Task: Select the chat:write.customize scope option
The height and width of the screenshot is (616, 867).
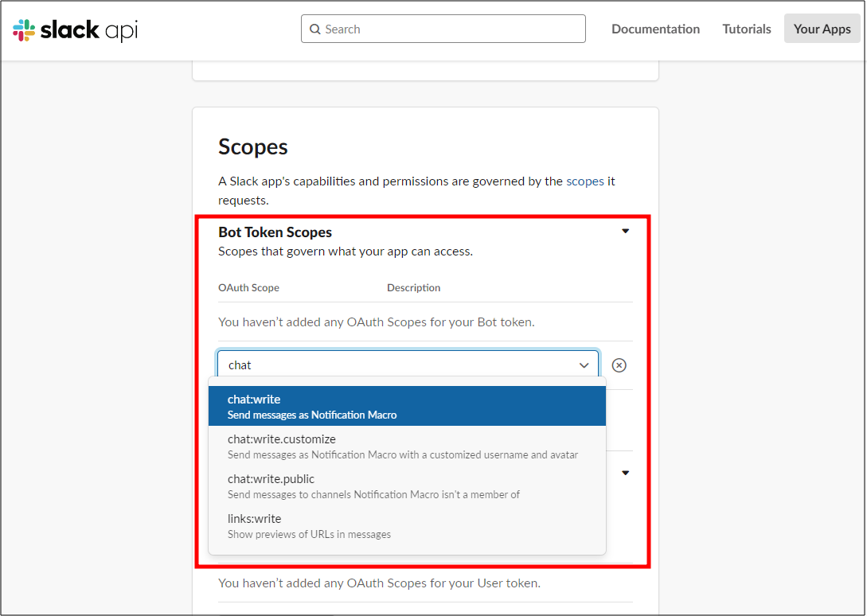Action: click(407, 446)
